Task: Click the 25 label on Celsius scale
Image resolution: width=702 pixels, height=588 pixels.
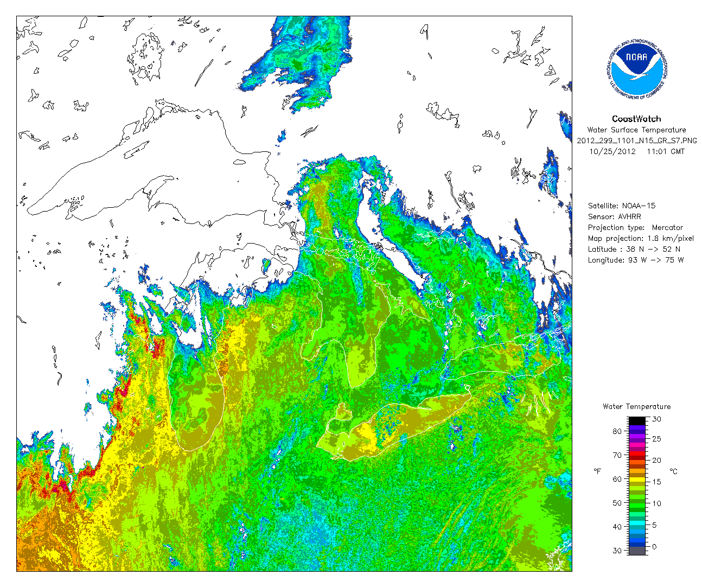Action: [657, 438]
